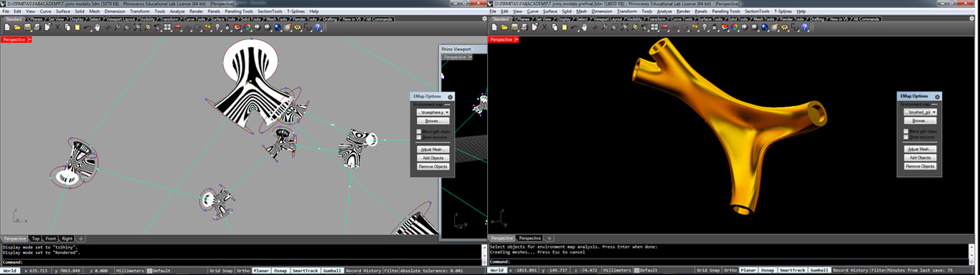Click Copy icon in left Rhino toolbar

click(x=67, y=26)
